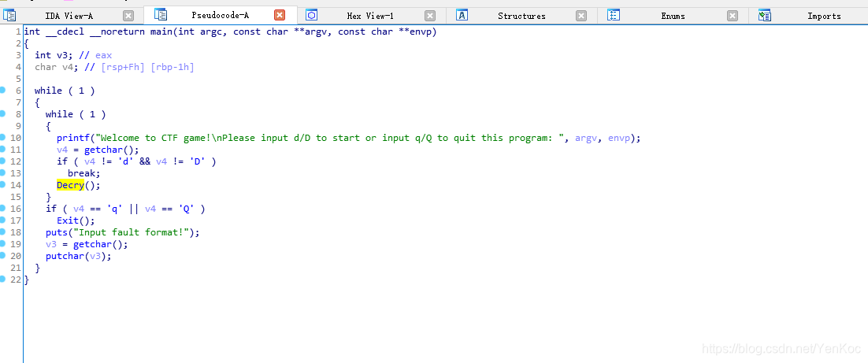Close the IDA View-A tab
Image resolution: width=868 pixels, height=363 pixels.
click(x=128, y=16)
